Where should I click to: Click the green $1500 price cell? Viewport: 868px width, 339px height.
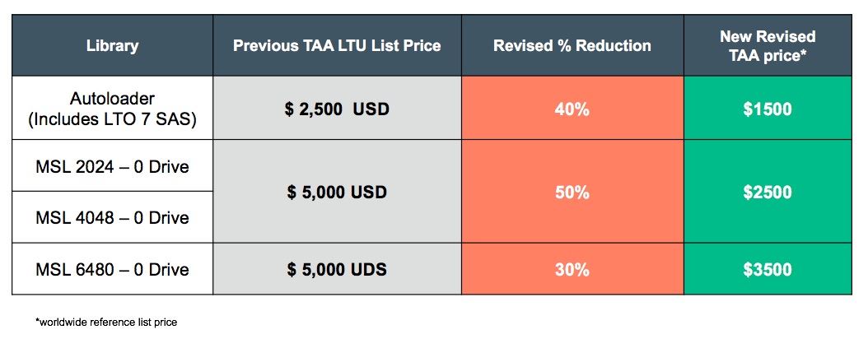point(768,108)
